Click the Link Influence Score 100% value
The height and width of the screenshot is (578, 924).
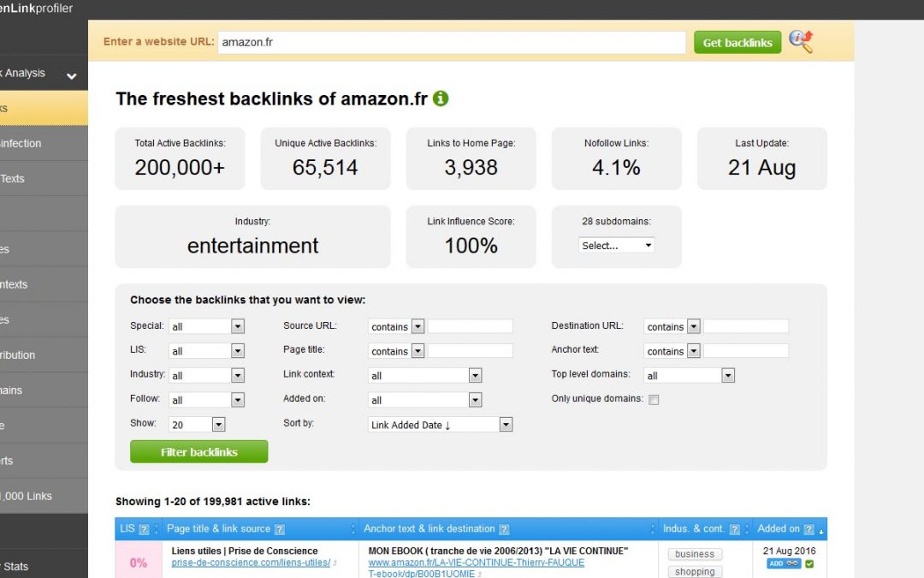point(471,246)
